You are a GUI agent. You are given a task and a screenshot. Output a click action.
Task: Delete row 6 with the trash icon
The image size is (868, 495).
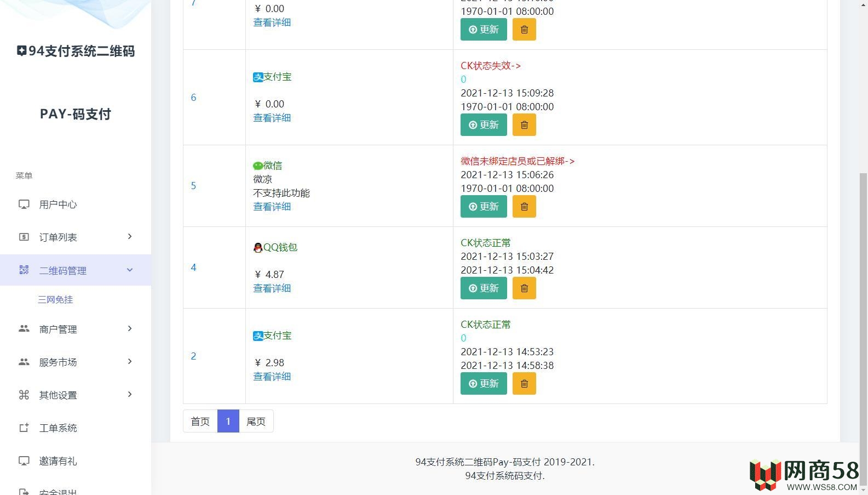click(524, 124)
